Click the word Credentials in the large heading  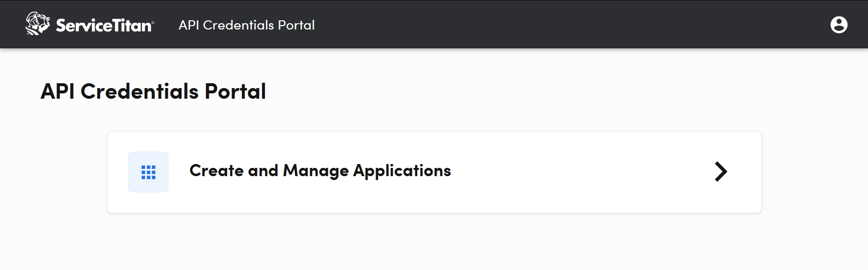[x=139, y=91]
